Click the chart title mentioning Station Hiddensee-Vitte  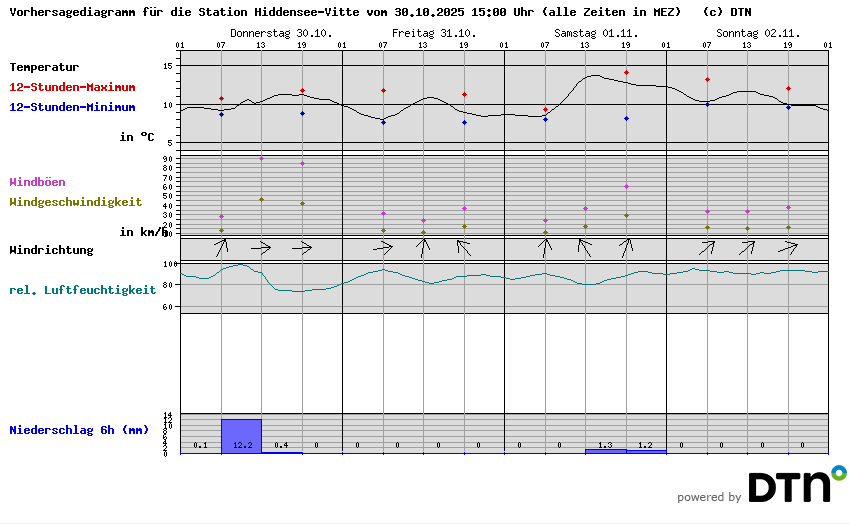345,12
